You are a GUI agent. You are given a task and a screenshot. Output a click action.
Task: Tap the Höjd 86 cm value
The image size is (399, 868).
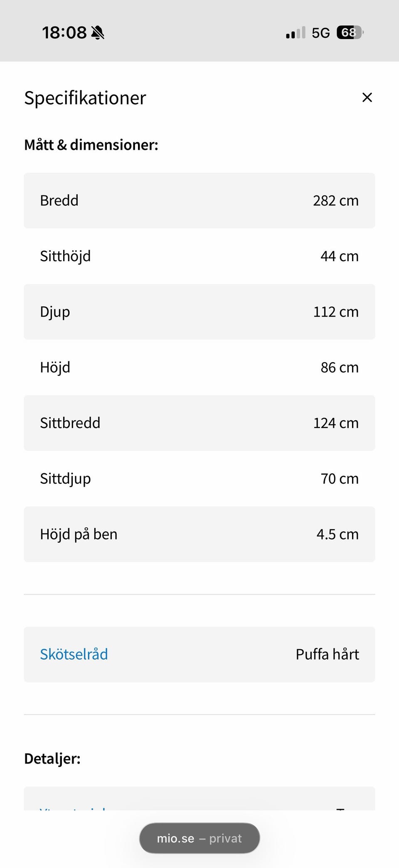339,368
